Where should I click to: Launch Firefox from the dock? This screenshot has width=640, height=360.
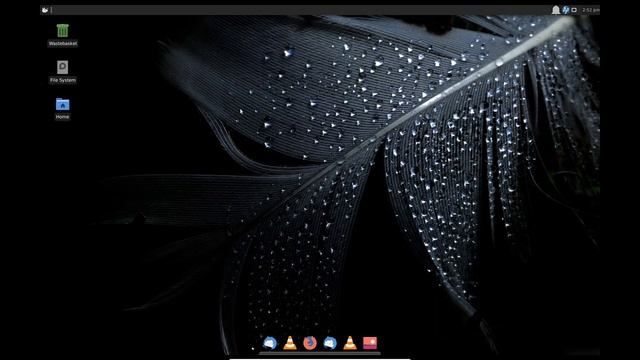[310, 343]
